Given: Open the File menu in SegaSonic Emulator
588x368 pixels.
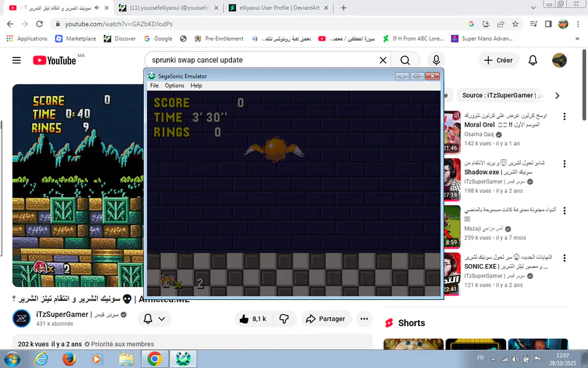Looking at the screenshot, I should 154,86.
